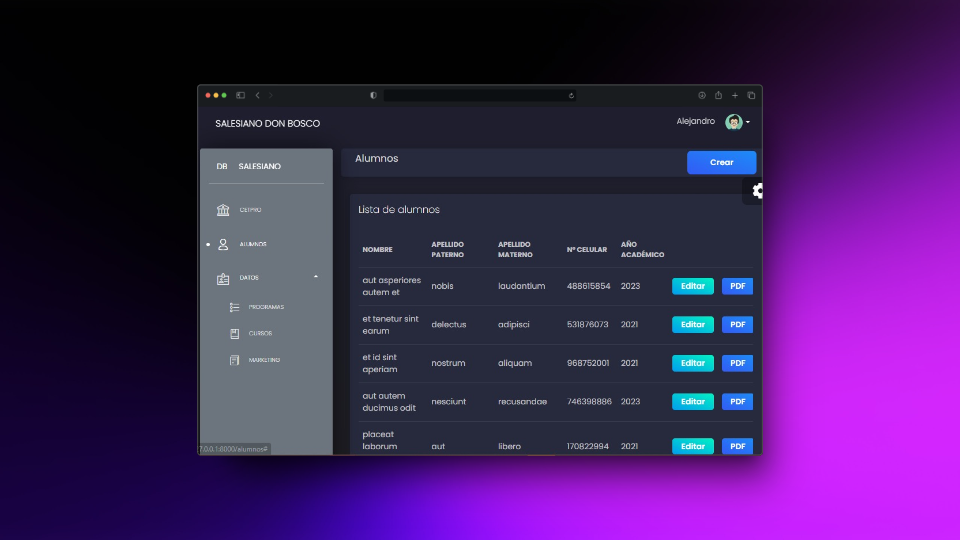Screen dimensions: 960x540
Task: Click the 'laudantium' maternal surname cell
Action: [x=521, y=286]
